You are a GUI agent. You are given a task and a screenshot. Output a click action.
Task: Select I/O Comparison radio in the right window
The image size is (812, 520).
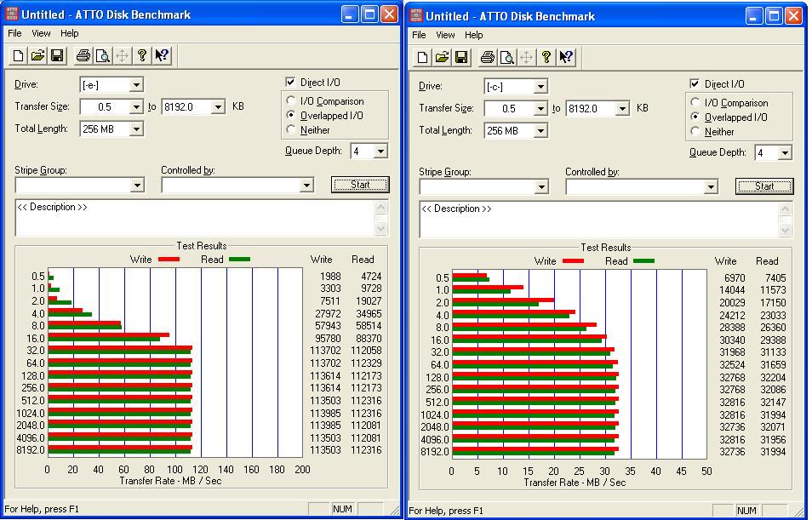[695, 102]
